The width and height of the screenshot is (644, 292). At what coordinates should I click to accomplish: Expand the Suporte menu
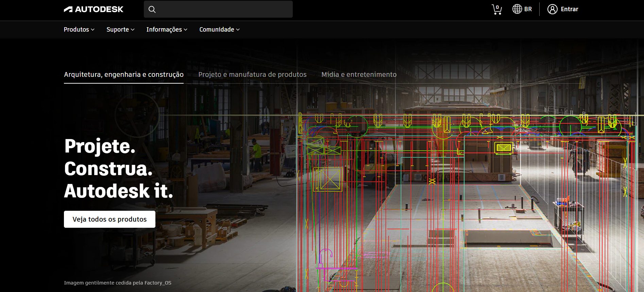tap(120, 30)
